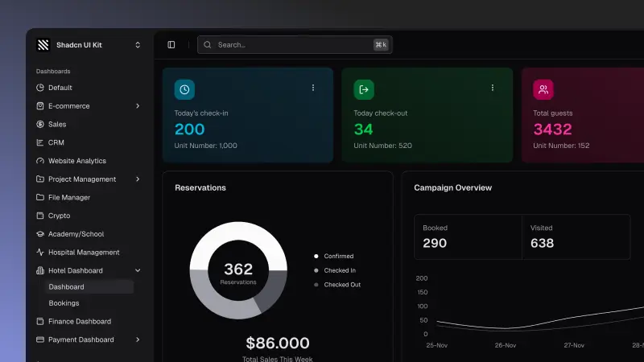Click the check-out exit arrow icon
Viewport: 644px width, 362px height.
click(364, 89)
